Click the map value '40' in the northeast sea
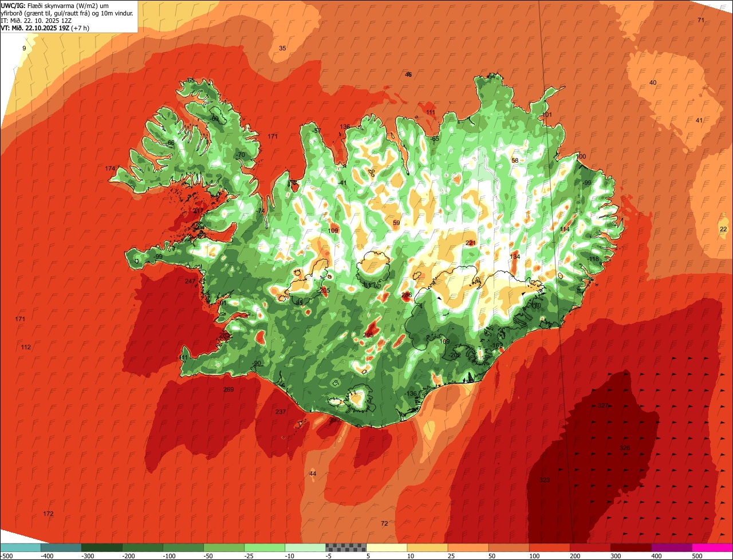The width and height of the screenshot is (733, 560). pyautogui.click(x=653, y=82)
